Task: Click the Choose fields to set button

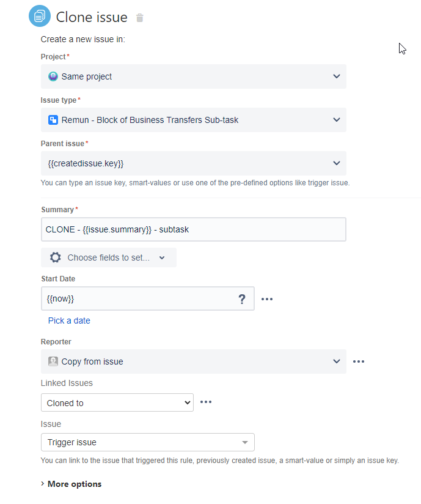Action: [109, 258]
